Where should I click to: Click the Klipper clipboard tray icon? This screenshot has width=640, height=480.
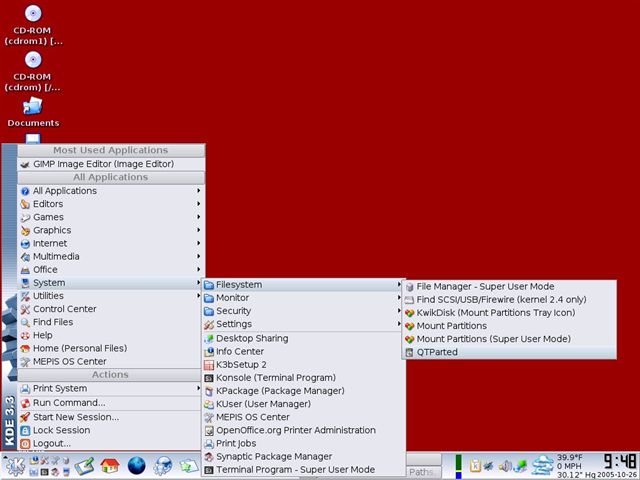click(475, 466)
